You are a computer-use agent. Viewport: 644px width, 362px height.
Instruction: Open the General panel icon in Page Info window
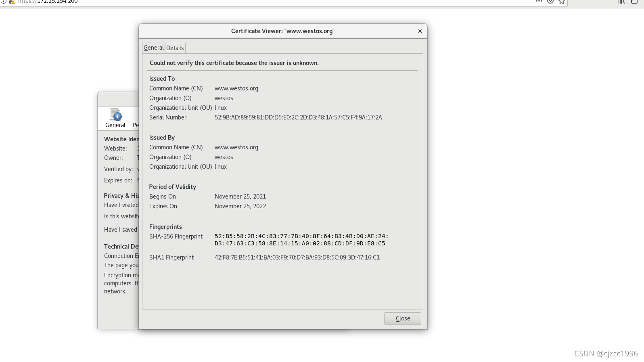pyautogui.click(x=115, y=118)
